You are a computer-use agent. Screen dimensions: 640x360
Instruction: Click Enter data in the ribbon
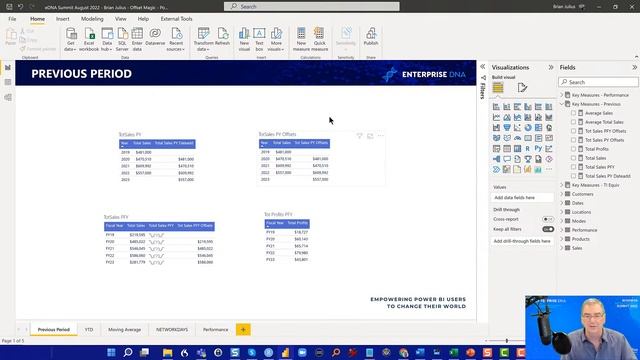tap(137, 40)
